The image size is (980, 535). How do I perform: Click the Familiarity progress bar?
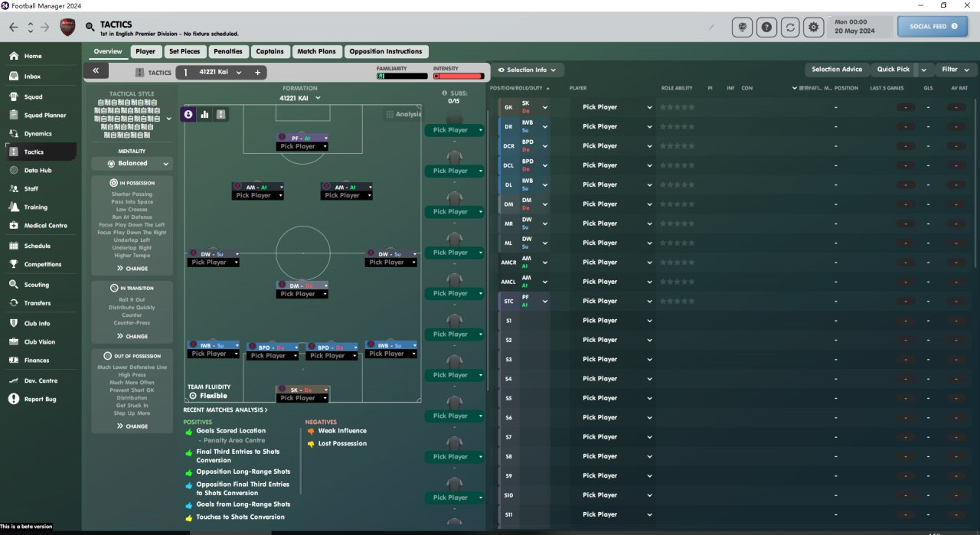coord(402,76)
